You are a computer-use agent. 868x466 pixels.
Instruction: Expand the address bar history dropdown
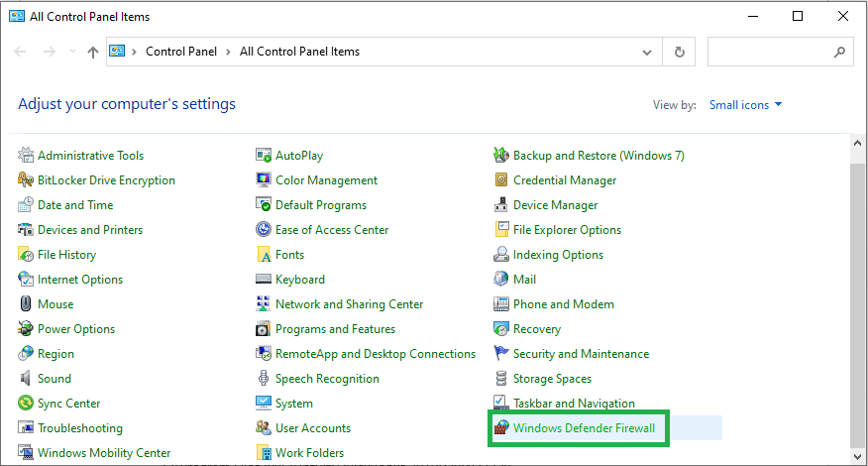tap(647, 53)
